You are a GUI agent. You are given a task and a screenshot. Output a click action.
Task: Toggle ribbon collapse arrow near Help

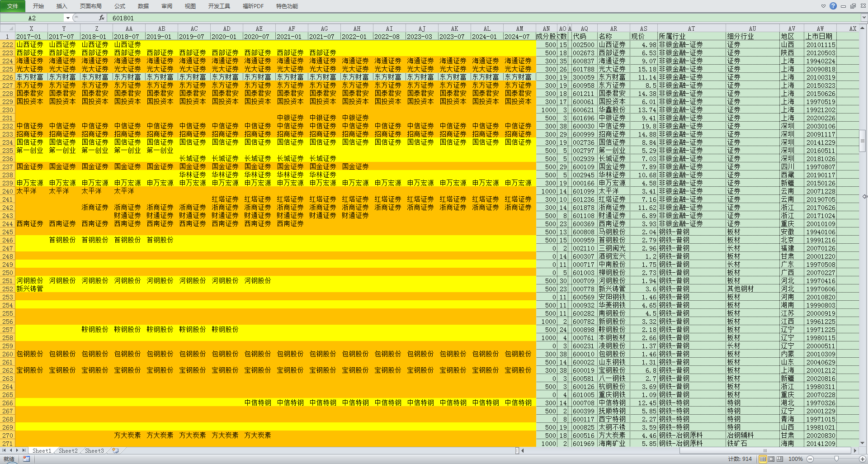(x=823, y=6)
